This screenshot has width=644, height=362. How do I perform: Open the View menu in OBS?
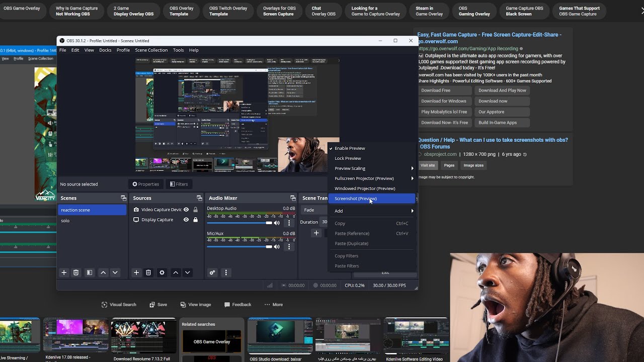(x=89, y=50)
